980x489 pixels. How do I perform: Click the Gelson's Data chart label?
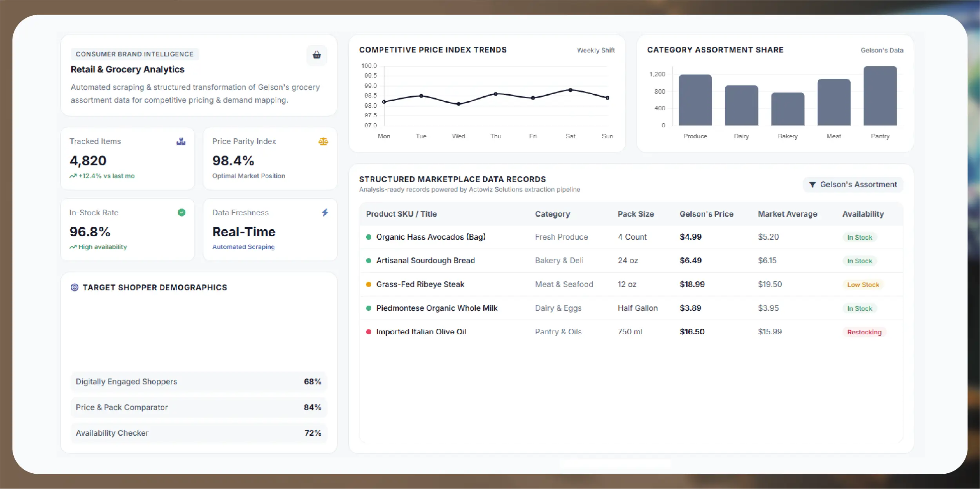[882, 50]
